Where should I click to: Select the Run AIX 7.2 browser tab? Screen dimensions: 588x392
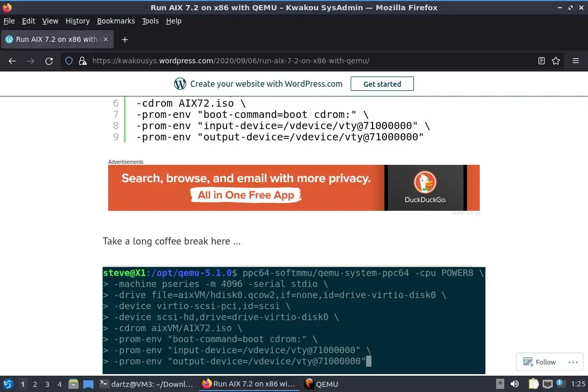[x=57, y=39]
